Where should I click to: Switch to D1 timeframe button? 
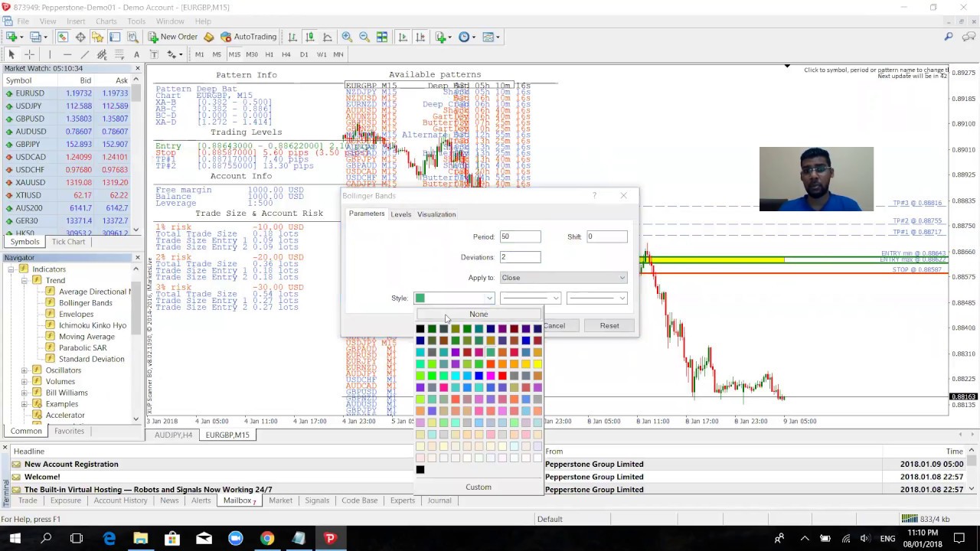pyautogui.click(x=304, y=54)
